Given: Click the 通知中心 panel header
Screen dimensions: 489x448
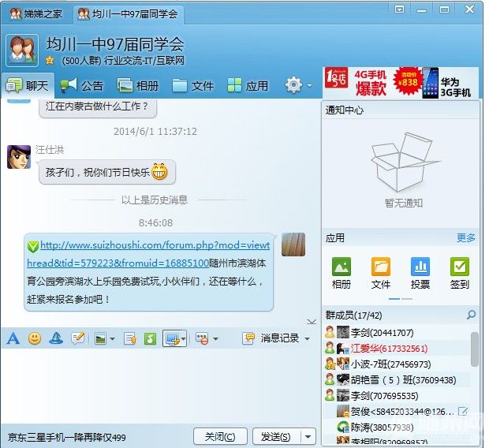Looking at the screenshot, I should pyautogui.click(x=401, y=110).
